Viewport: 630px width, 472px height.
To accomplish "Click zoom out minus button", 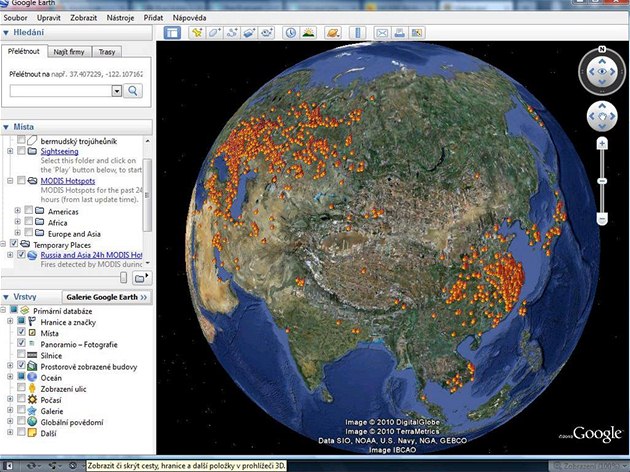I will [x=602, y=219].
